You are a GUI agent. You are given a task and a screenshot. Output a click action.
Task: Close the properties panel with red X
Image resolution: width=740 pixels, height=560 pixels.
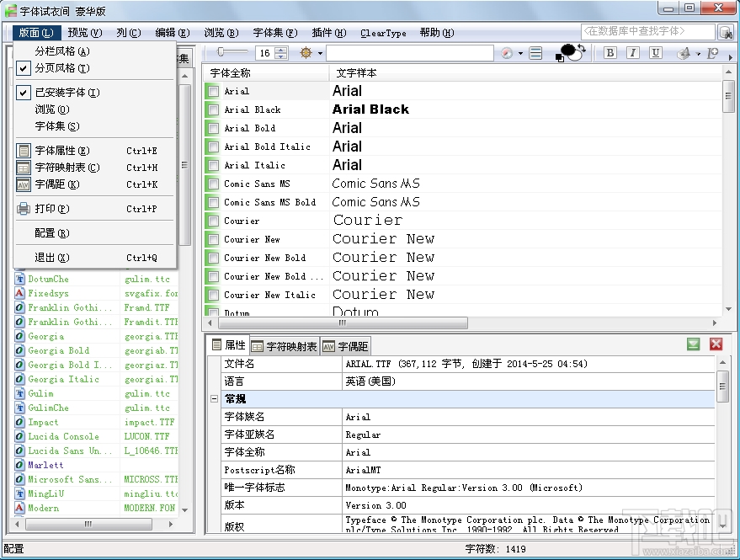coord(716,344)
